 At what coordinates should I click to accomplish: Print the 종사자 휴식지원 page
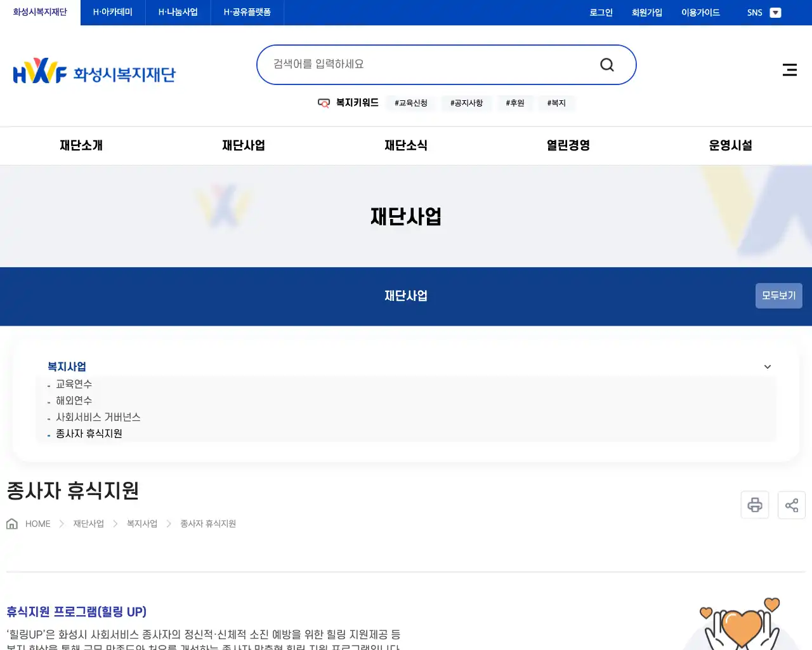click(x=754, y=505)
